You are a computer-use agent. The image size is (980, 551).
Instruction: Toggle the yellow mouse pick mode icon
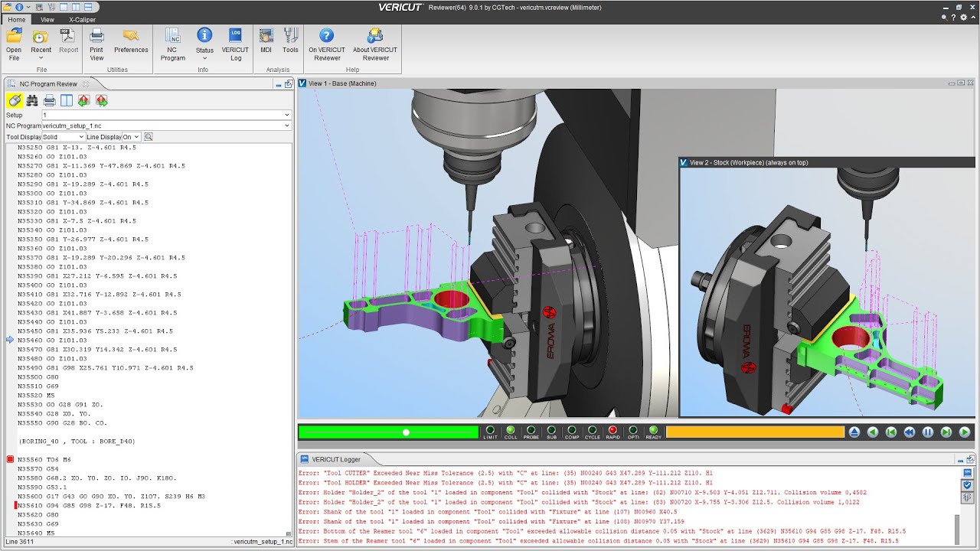pyautogui.click(x=14, y=100)
